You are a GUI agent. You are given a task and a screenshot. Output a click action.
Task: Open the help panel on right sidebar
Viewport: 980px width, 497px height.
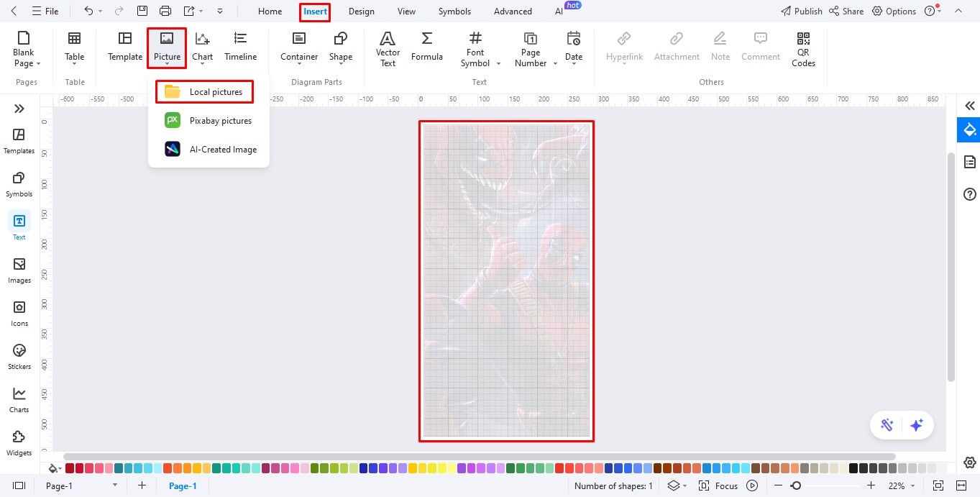[969, 194]
